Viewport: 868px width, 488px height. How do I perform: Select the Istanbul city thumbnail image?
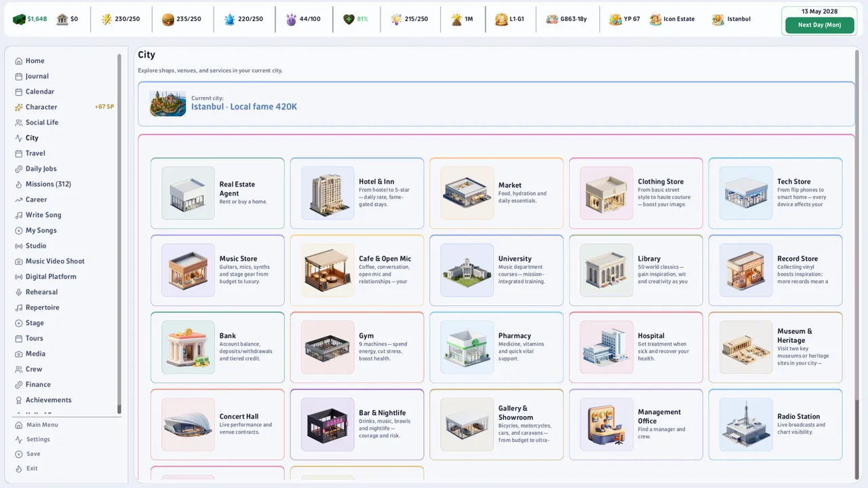[167, 104]
